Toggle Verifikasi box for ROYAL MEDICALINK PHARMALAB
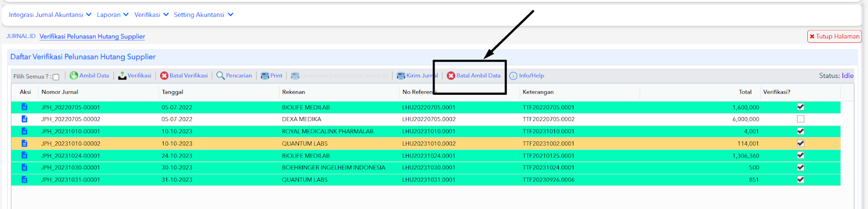868x209 pixels. (801, 131)
